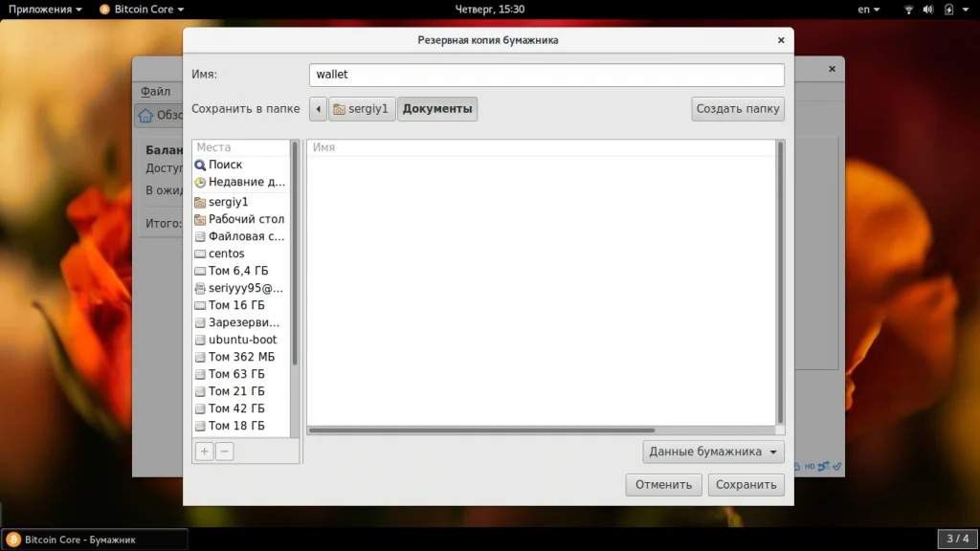Click the minus remove bookmark button
Viewport: 980px width, 551px height.
224,452
